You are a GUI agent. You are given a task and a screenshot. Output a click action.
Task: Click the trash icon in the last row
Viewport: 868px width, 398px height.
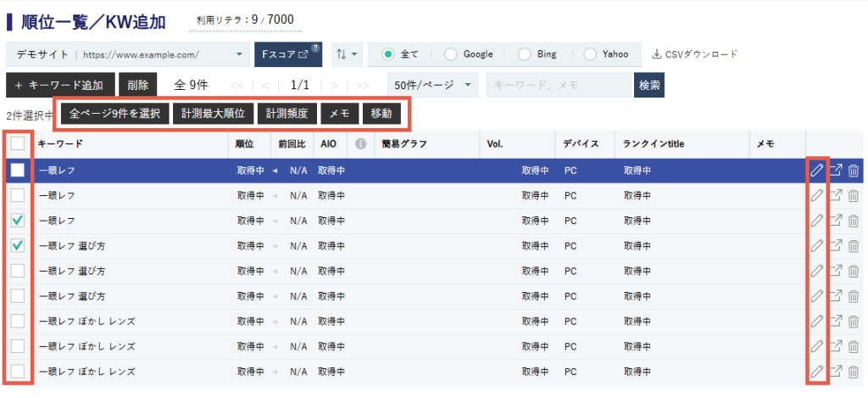[x=854, y=372]
